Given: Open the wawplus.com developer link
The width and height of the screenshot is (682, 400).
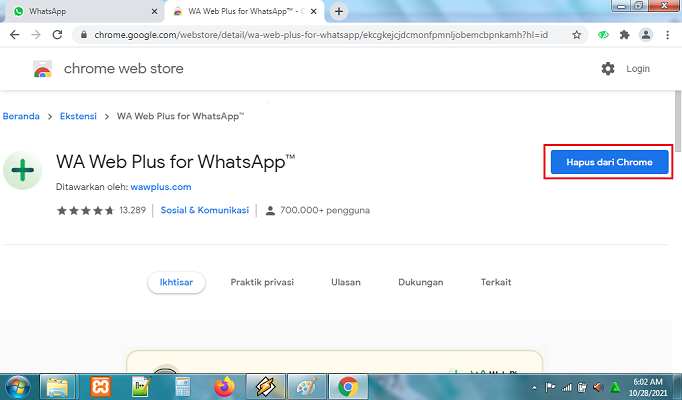Looking at the screenshot, I should pos(161,187).
